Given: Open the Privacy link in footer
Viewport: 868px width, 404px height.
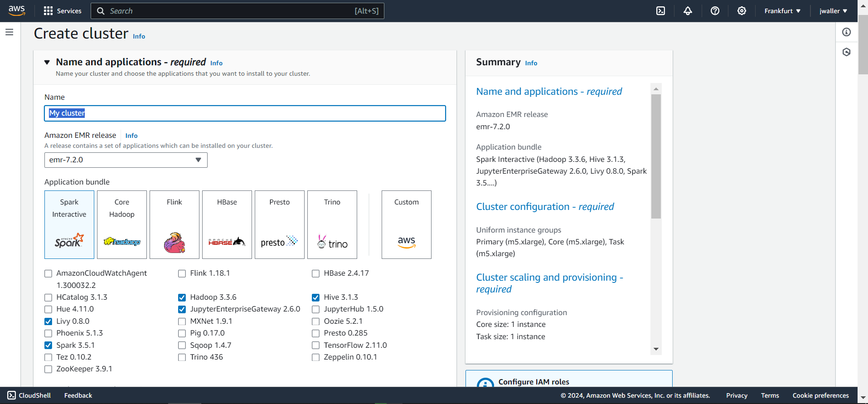Looking at the screenshot, I should point(737,395).
